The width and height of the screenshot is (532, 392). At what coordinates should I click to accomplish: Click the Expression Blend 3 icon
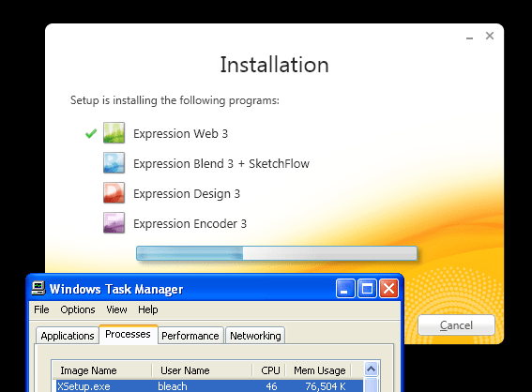(114, 163)
